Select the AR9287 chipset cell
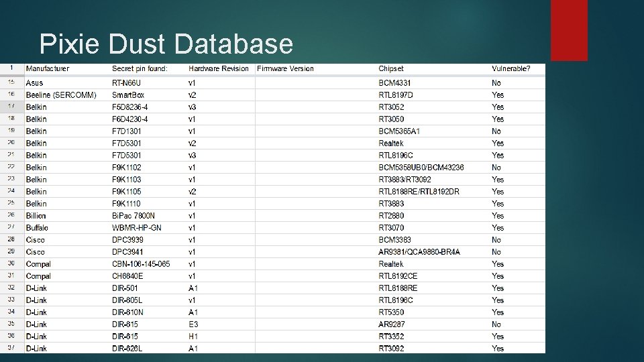Viewport: 644px width, 362px height. click(391, 324)
